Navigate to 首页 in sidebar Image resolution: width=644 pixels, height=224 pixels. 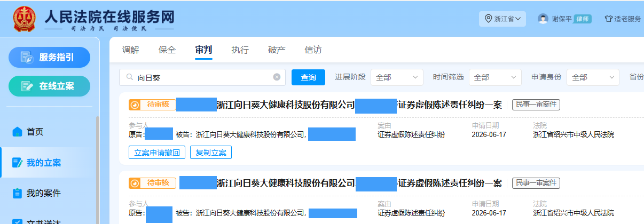35,132
